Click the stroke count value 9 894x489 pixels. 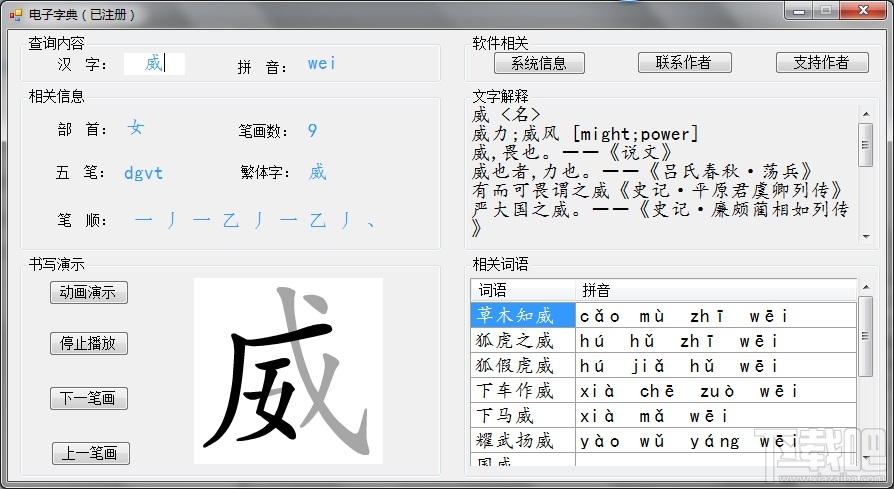click(x=312, y=131)
